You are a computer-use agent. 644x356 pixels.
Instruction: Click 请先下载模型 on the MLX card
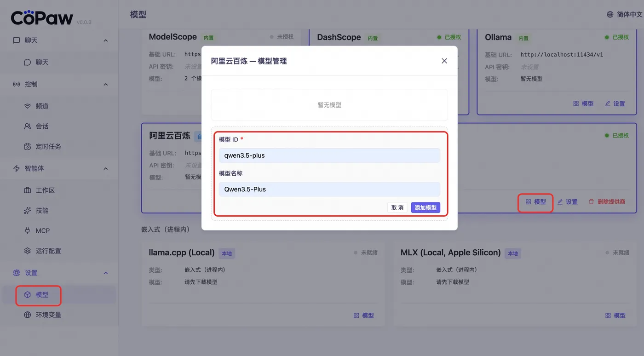pos(453,282)
